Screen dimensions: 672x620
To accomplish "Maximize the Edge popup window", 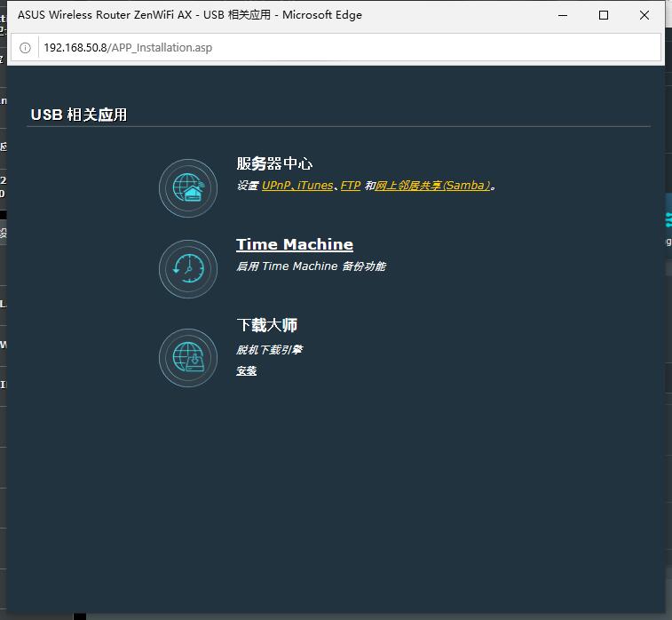I will 604,15.
